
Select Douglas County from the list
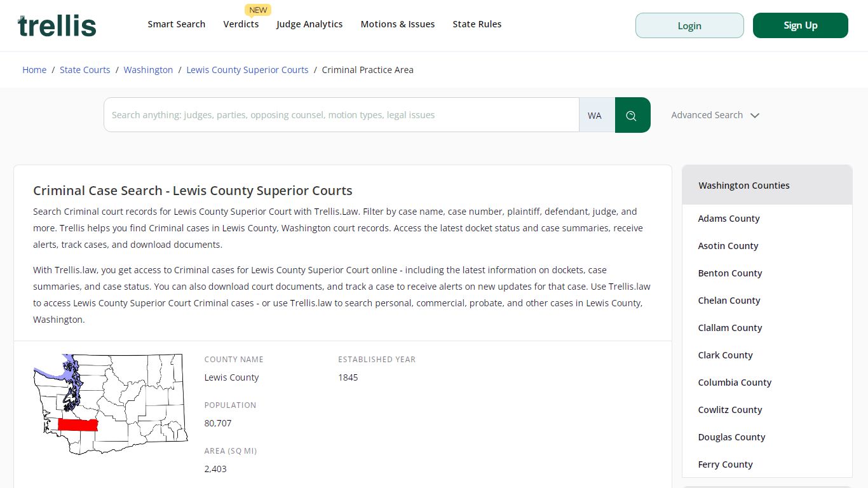coord(731,437)
